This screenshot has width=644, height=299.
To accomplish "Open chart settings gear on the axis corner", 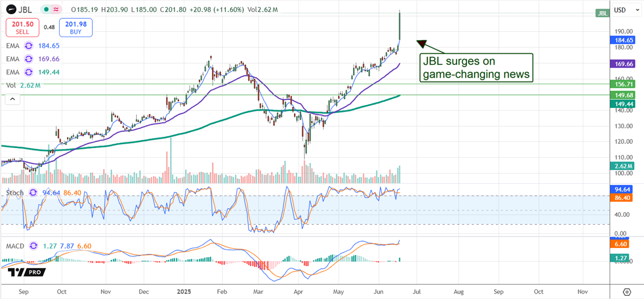I will click(x=627, y=291).
